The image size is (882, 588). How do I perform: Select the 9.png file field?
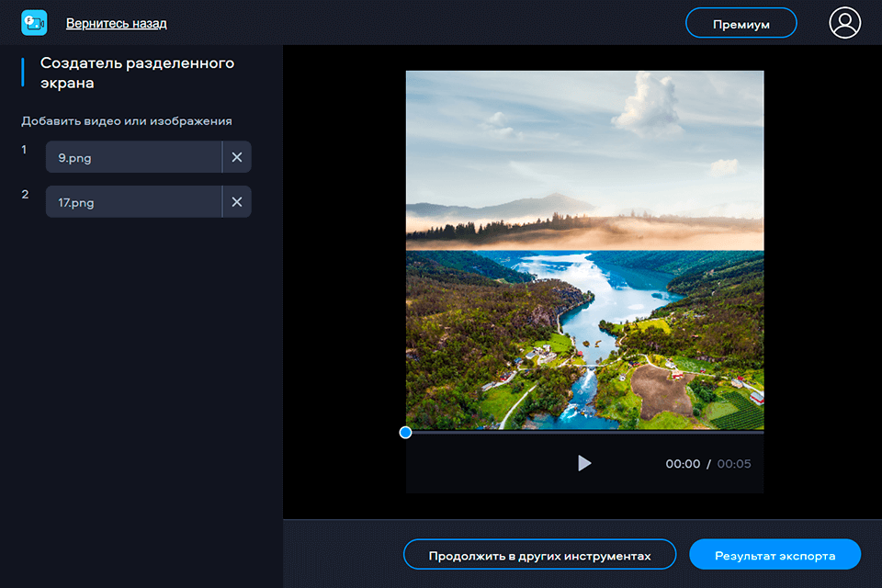point(133,157)
